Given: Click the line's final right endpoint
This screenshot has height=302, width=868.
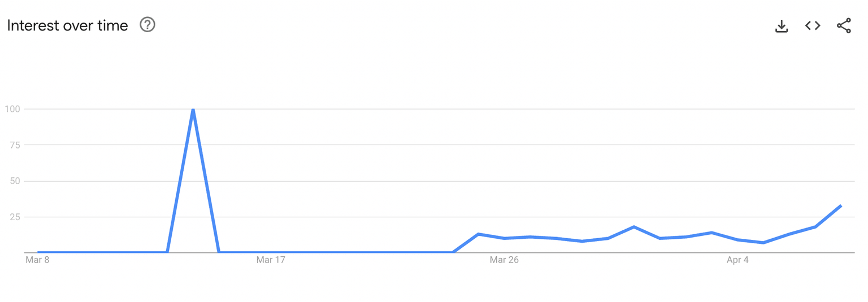Looking at the screenshot, I should click(x=841, y=206).
